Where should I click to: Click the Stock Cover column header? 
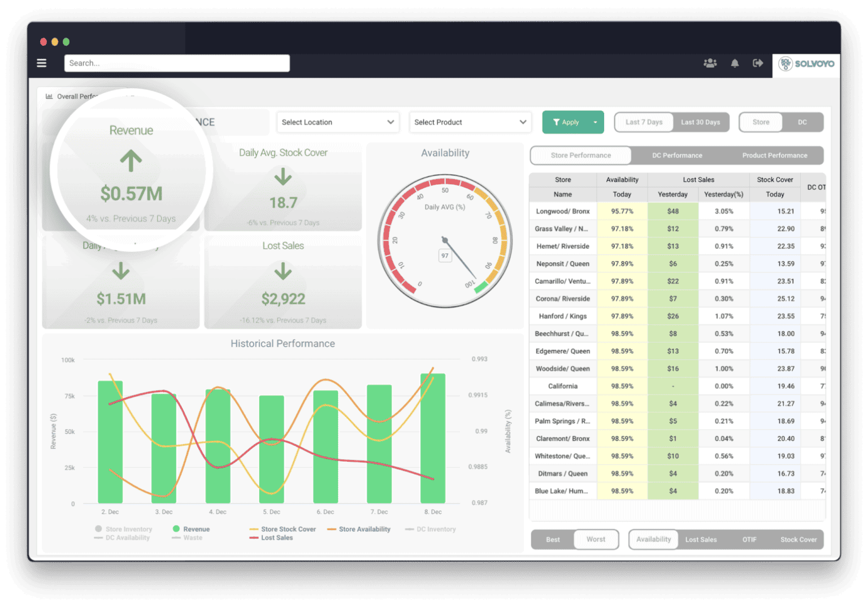(775, 180)
